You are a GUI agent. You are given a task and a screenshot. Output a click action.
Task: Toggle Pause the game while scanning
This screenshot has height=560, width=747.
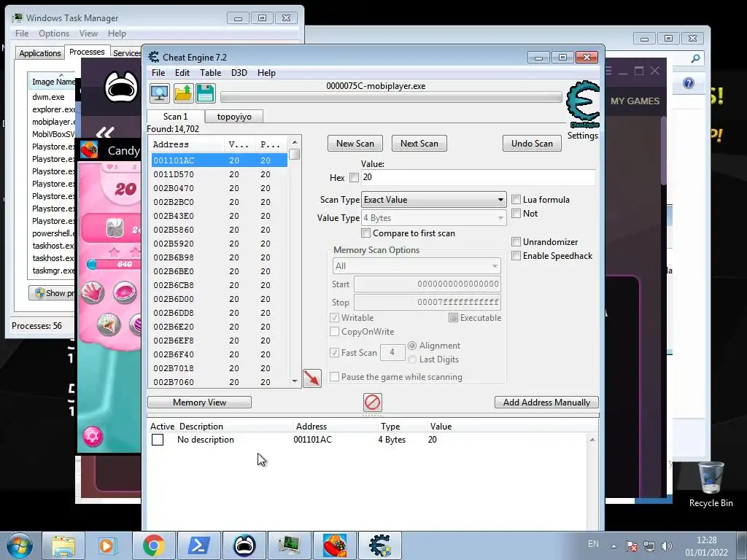334,377
